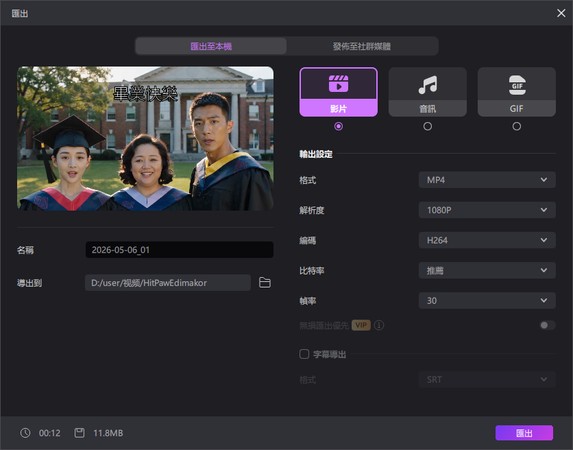Viewport: 573px width, 450px height.
Task: Open the 格式 MP4 dropdown
Action: click(487, 180)
